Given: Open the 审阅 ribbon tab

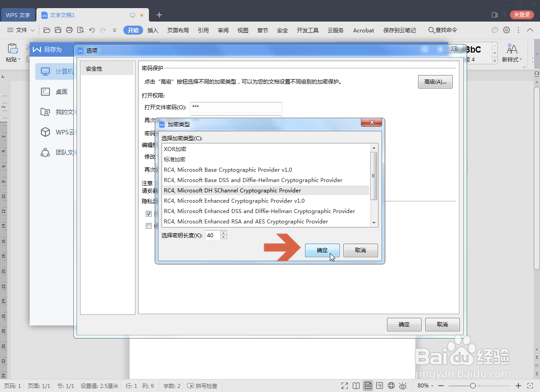Looking at the screenshot, I should coord(223,30).
